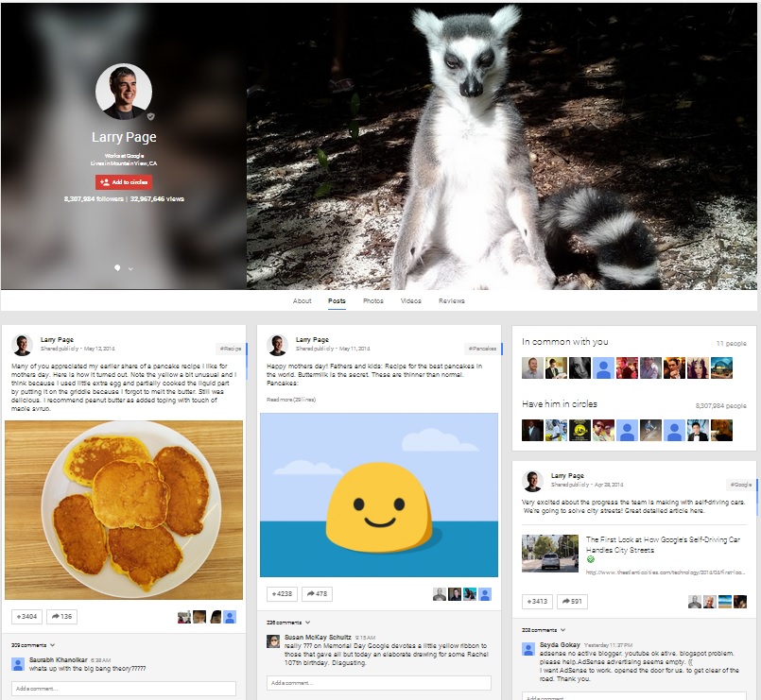This screenshot has width=761, height=700.
Task: Reshare the post using the 591 share button
Action: (572, 602)
